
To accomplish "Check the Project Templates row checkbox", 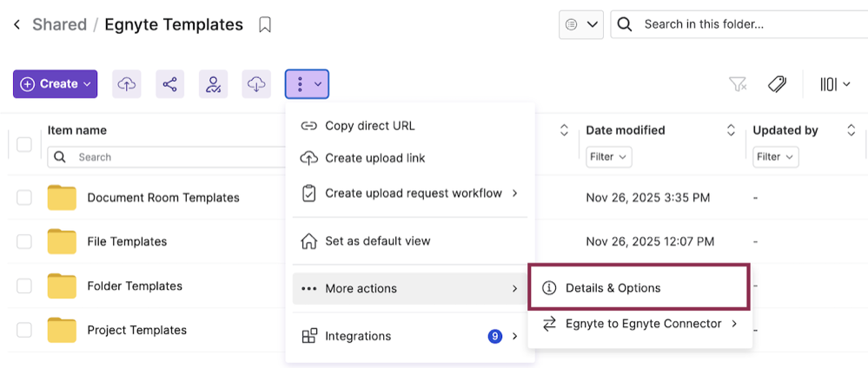I will pos(23,331).
